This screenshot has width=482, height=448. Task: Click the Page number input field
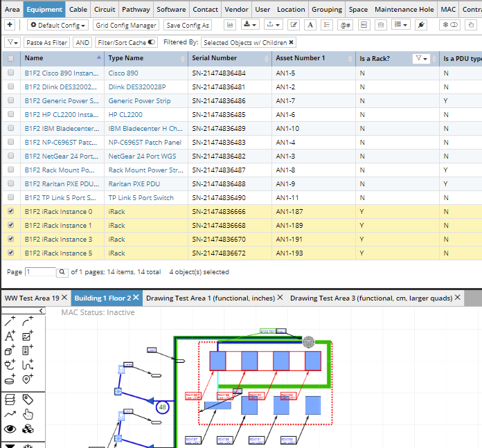[40, 272]
